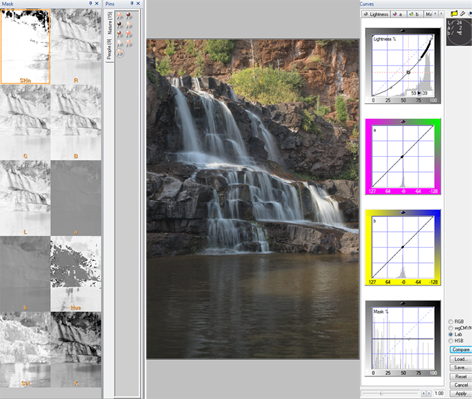The width and height of the screenshot is (472, 399).
Task: Select the HSB color mode radio button
Action: tap(451, 341)
